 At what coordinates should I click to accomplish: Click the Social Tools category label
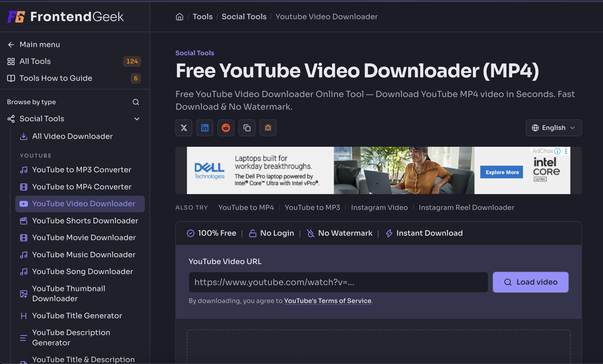click(x=195, y=53)
